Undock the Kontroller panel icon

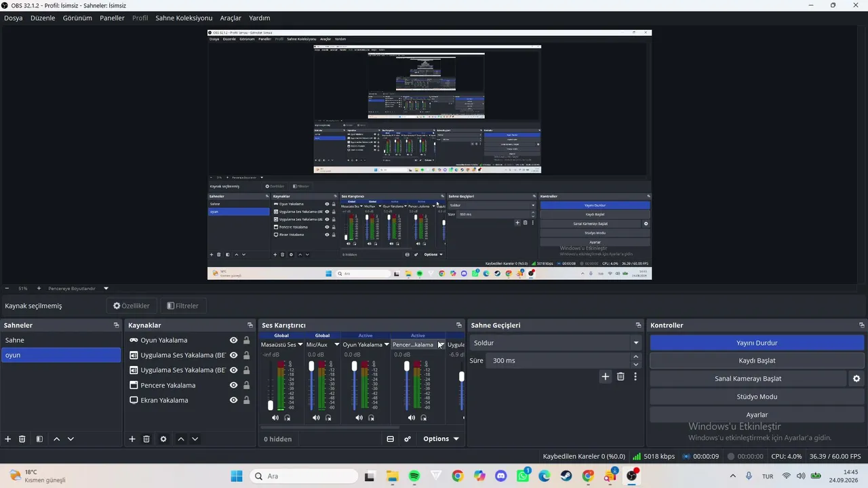tap(862, 325)
